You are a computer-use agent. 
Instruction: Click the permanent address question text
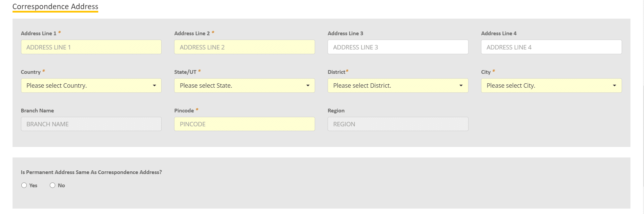click(91, 172)
